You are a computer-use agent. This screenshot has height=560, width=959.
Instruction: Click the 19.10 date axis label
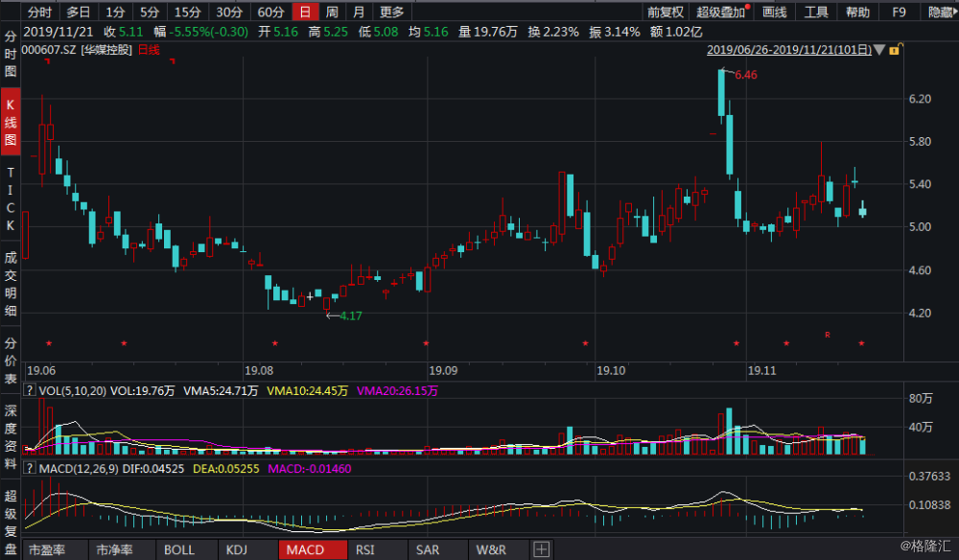(611, 370)
